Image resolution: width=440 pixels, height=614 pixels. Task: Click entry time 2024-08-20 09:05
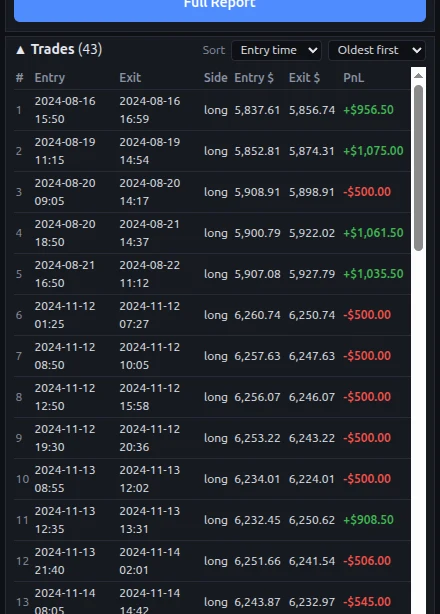(x=65, y=192)
